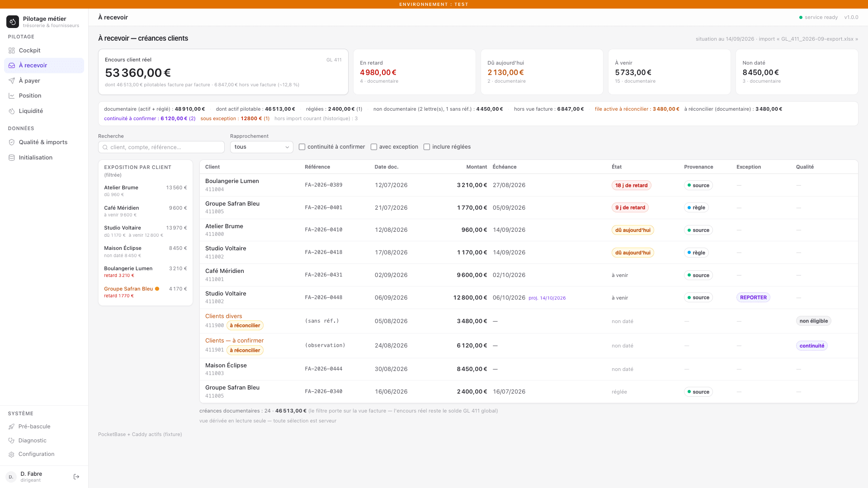Viewport: 868px width, 488px height.
Task: Click the Montant column header
Action: pos(476,167)
